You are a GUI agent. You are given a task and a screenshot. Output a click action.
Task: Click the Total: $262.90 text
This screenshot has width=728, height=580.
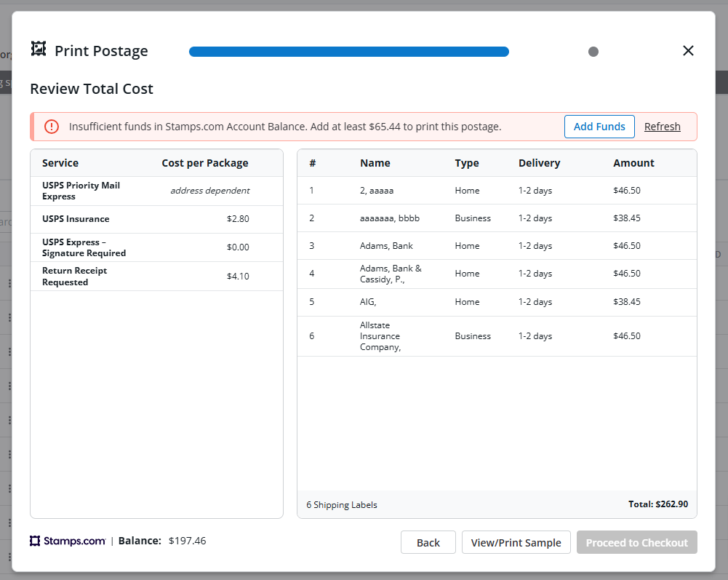tap(658, 504)
